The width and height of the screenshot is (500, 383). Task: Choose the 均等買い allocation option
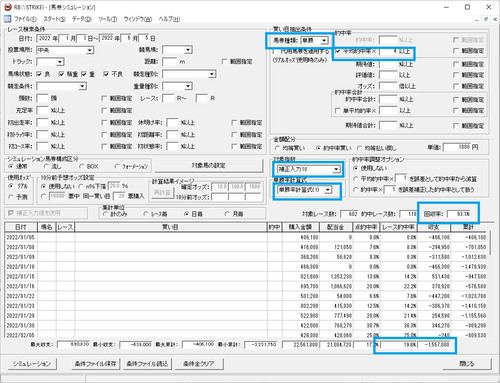click(277, 148)
